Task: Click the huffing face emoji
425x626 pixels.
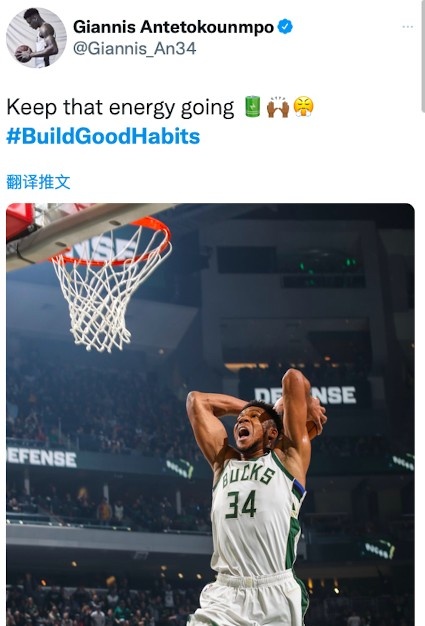Action: (x=303, y=107)
